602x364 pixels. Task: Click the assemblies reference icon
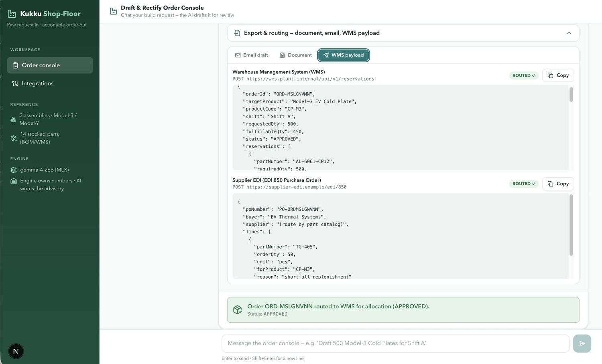click(x=13, y=119)
